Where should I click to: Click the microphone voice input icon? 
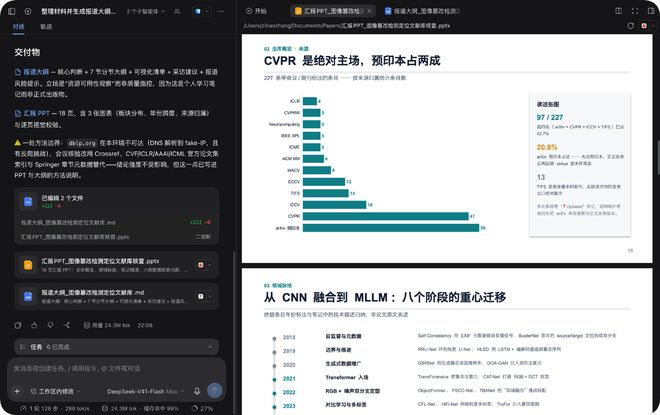tap(197, 391)
